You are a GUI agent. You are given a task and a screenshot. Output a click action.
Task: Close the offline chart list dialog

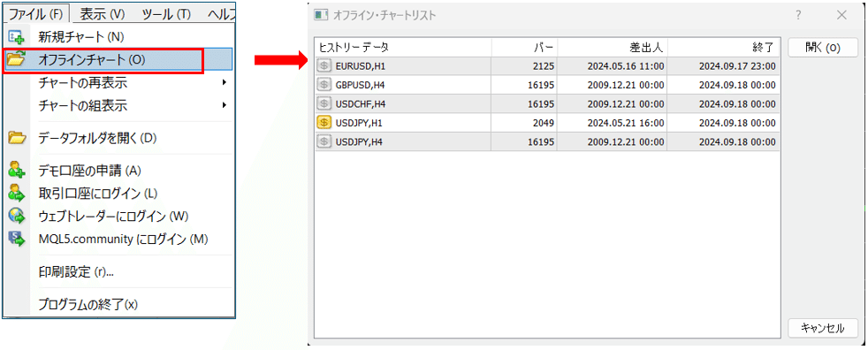[x=841, y=16]
